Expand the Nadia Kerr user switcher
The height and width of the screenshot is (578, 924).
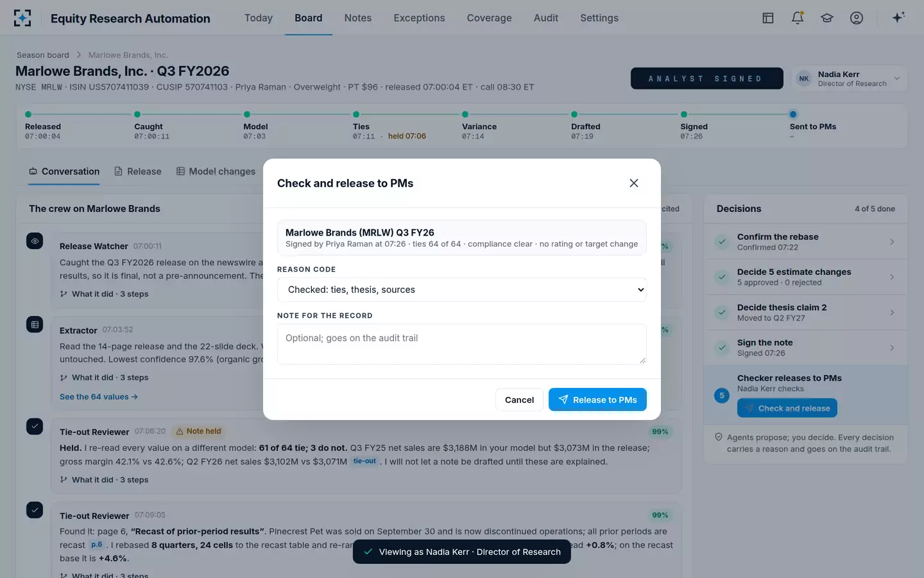pos(850,78)
